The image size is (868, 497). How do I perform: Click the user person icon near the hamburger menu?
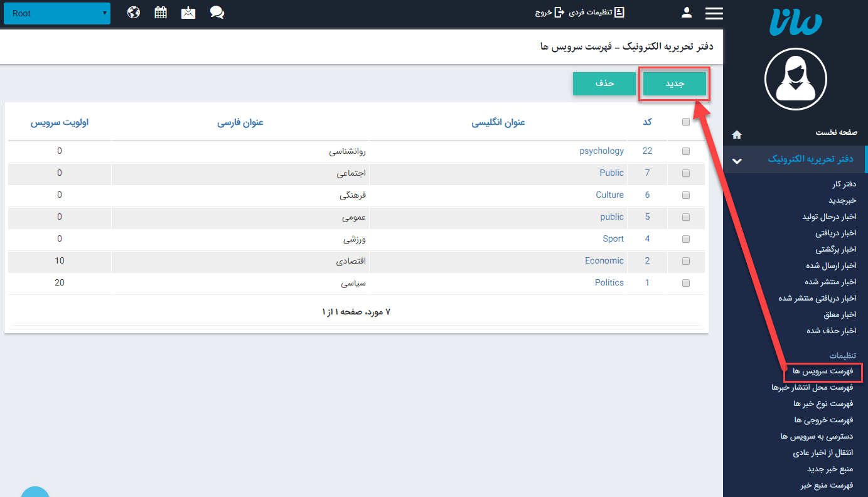click(686, 12)
